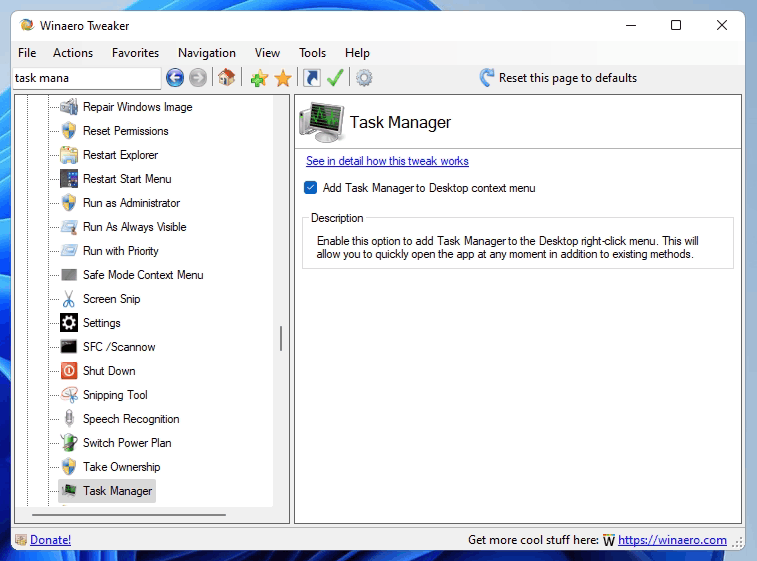This screenshot has height=561, width=757.
Task: Select Safe Mode Context Menu tree item
Action: point(143,275)
